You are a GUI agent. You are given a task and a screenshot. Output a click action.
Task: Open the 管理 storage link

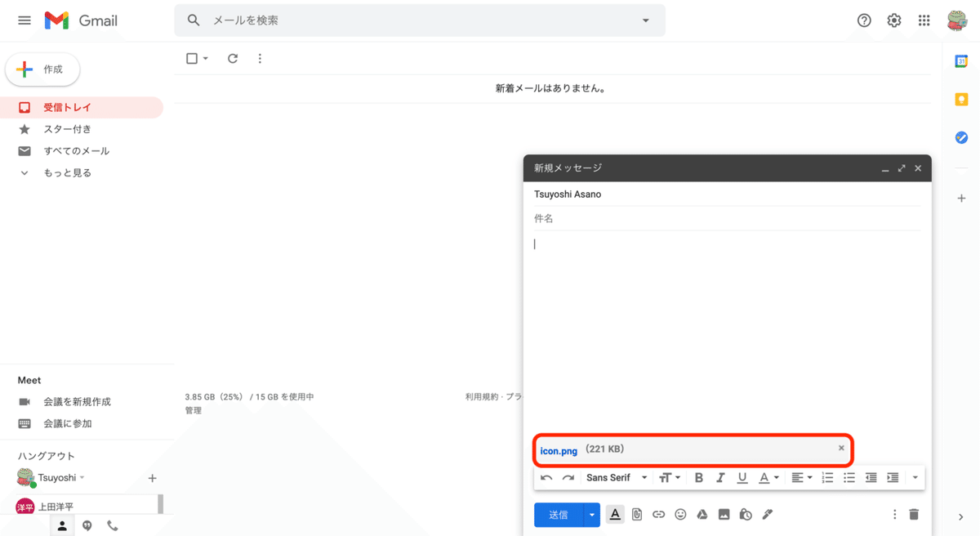[193, 409]
